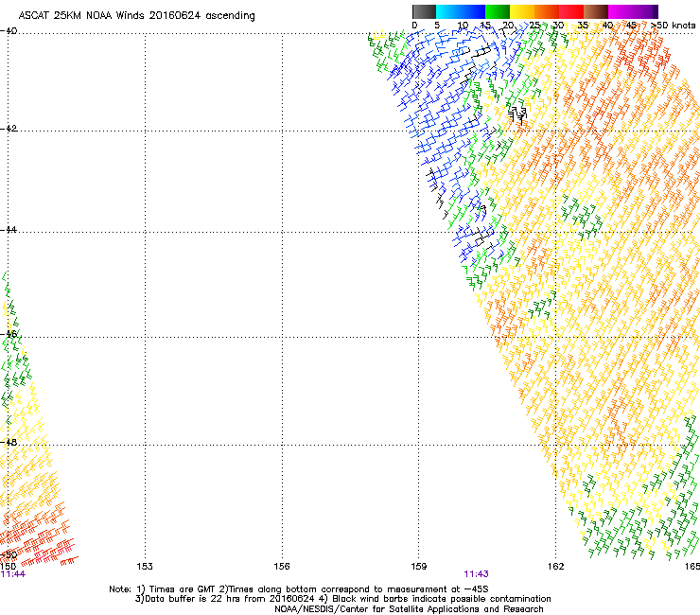Select the '0' label under the color bar
Screen dimensions: 700x615
414,26
